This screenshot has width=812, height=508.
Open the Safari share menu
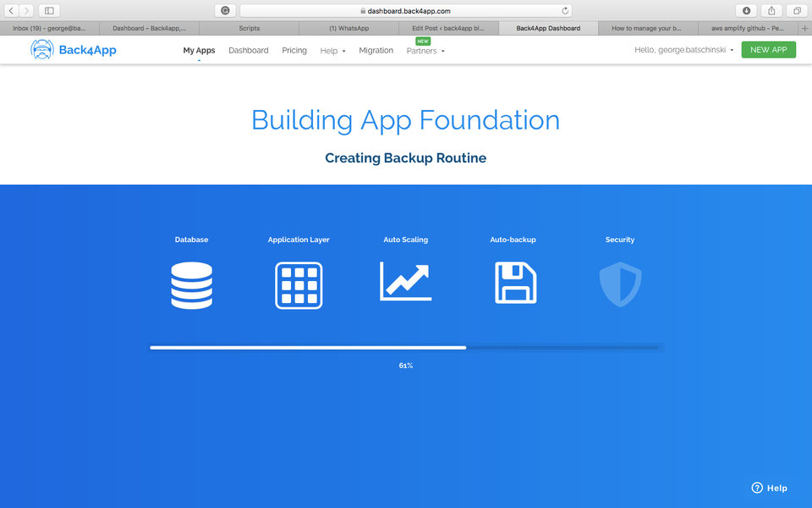tap(771, 10)
